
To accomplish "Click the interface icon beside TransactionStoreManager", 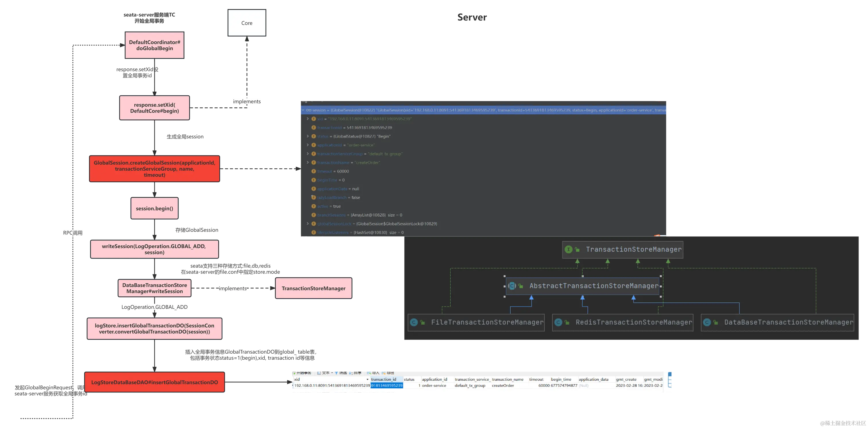I will tap(568, 250).
